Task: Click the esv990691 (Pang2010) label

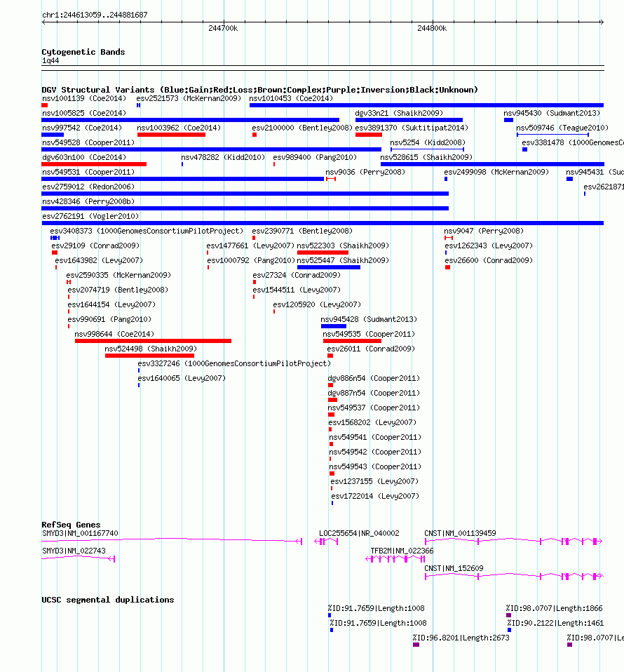Action: [109, 319]
